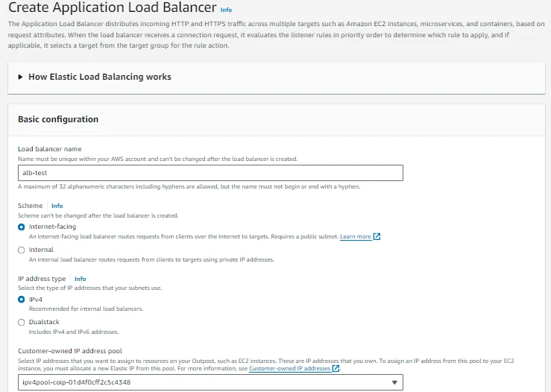Click 'Includes IPv4 and IPv6 addresses.' text
Screen dimensions: 551x392
(74, 332)
